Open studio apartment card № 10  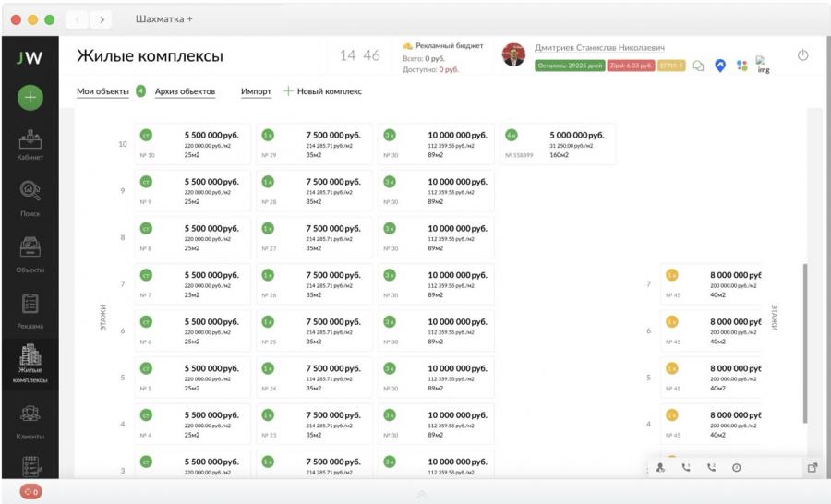(x=192, y=144)
